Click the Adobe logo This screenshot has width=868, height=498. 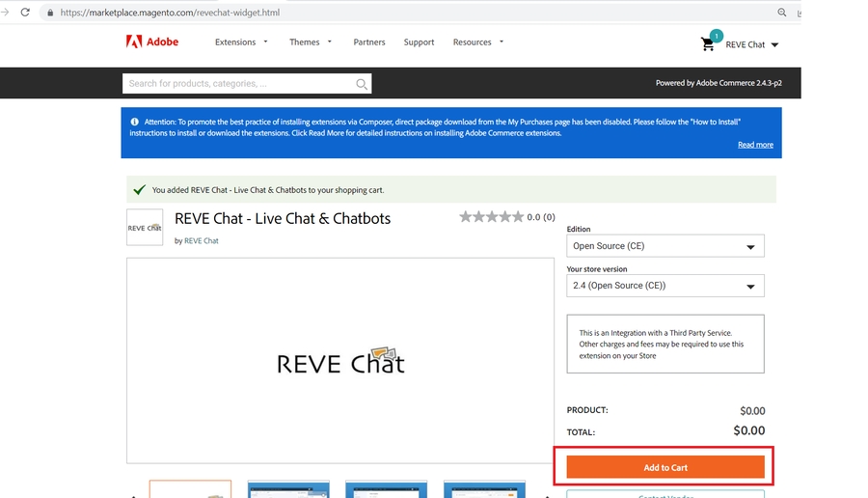(146, 42)
